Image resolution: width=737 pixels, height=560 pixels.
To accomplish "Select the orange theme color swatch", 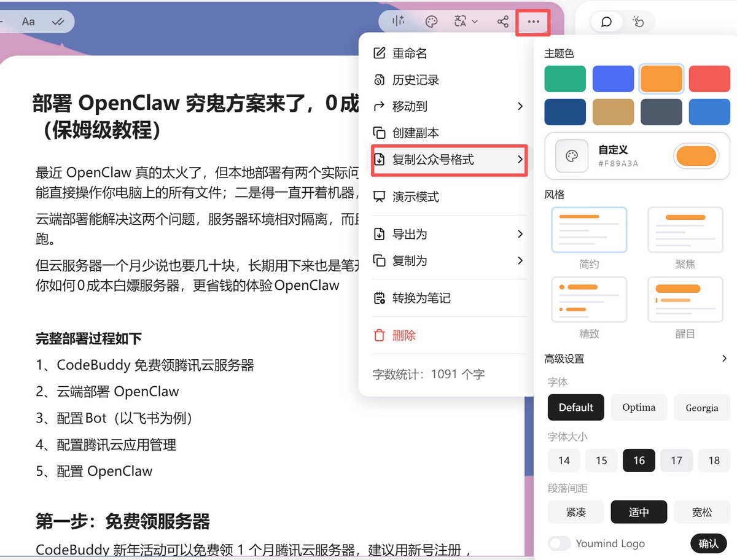I will tap(661, 79).
